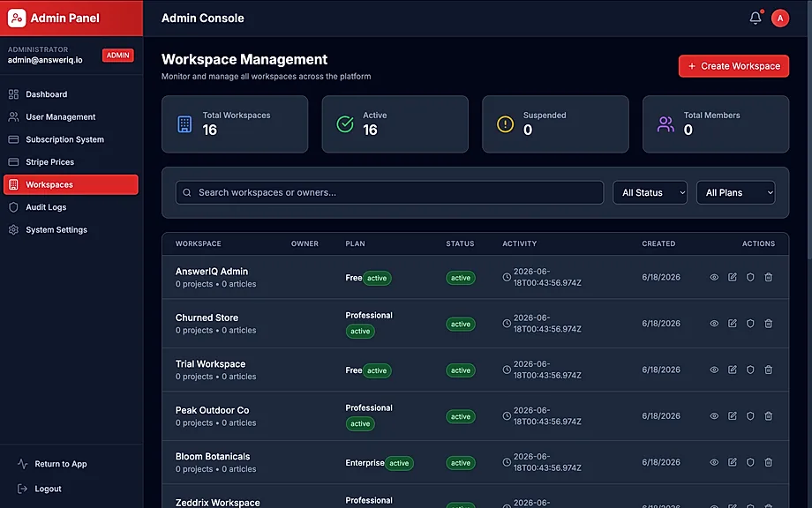Edit the Bloom Botanicals workspace via pencil icon
Screen dimensions: 812x508
(733, 462)
